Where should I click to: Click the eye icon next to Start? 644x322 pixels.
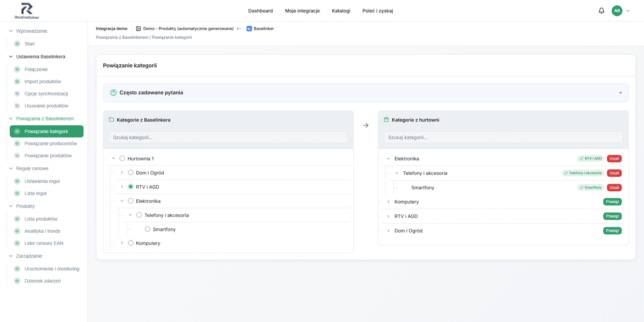pos(17,44)
